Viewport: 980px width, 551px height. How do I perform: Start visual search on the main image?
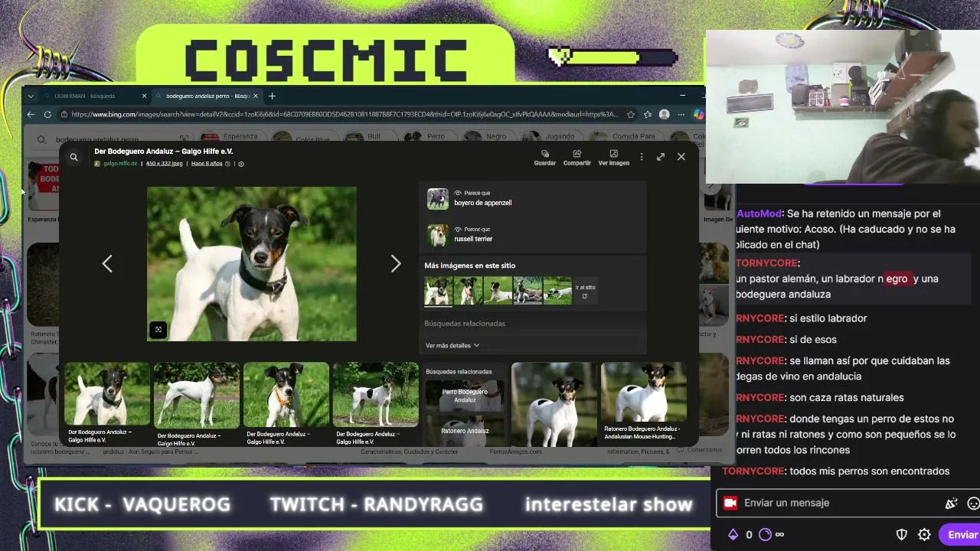[x=158, y=330]
